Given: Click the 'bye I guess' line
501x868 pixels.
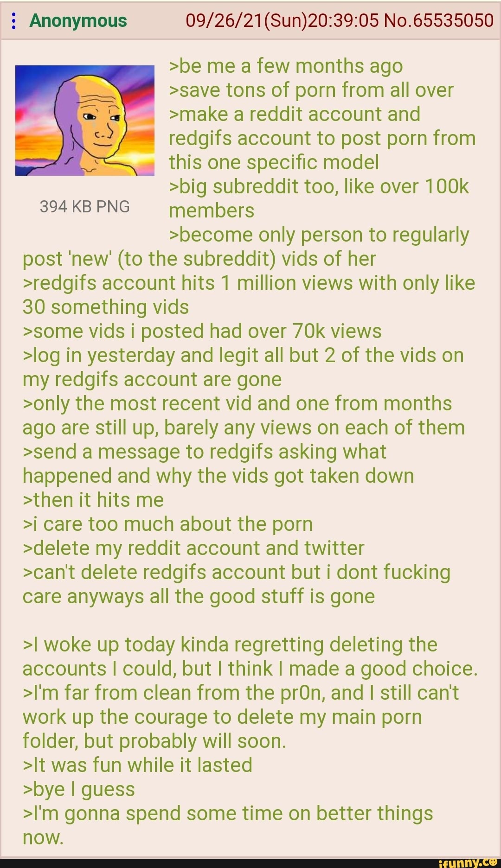Looking at the screenshot, I should [x=79, y=789].
